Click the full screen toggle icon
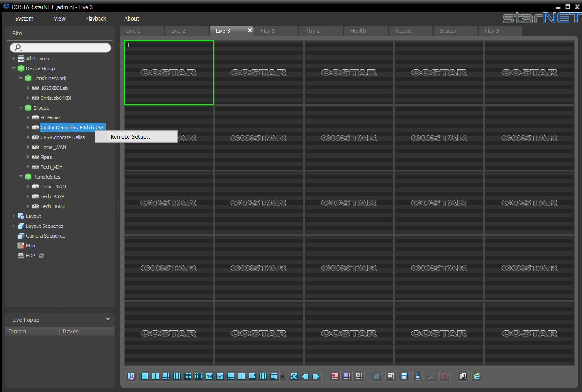 294,376
